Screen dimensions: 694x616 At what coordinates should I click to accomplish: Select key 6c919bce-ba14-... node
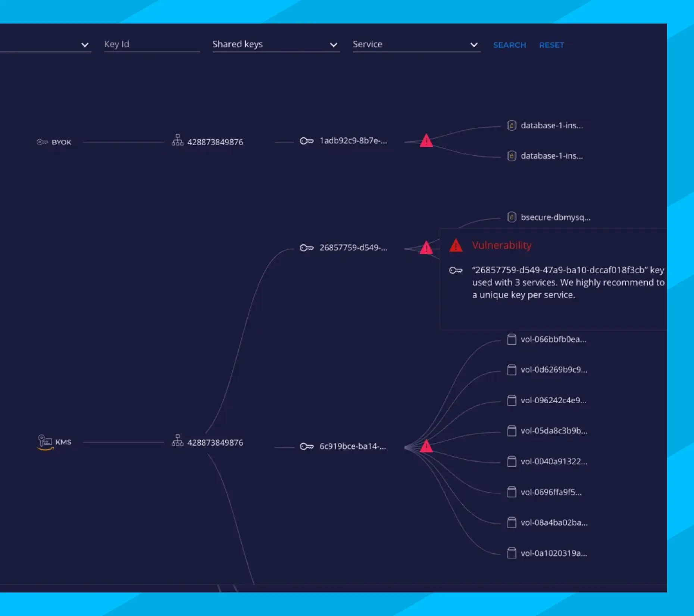pyautogui.click(x=353, y=447)
